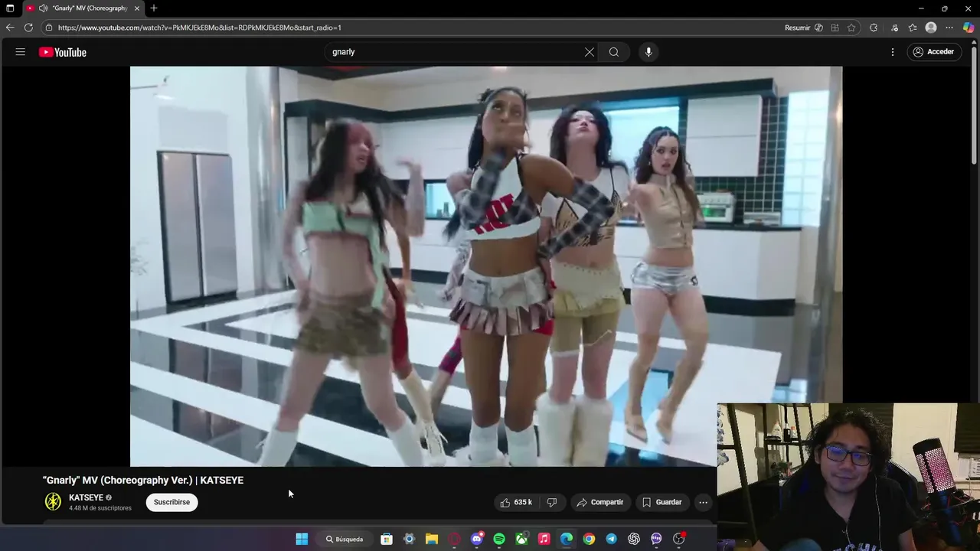
Task: Click the webcam overlay thumbnail
Action: tap(848, 477)
